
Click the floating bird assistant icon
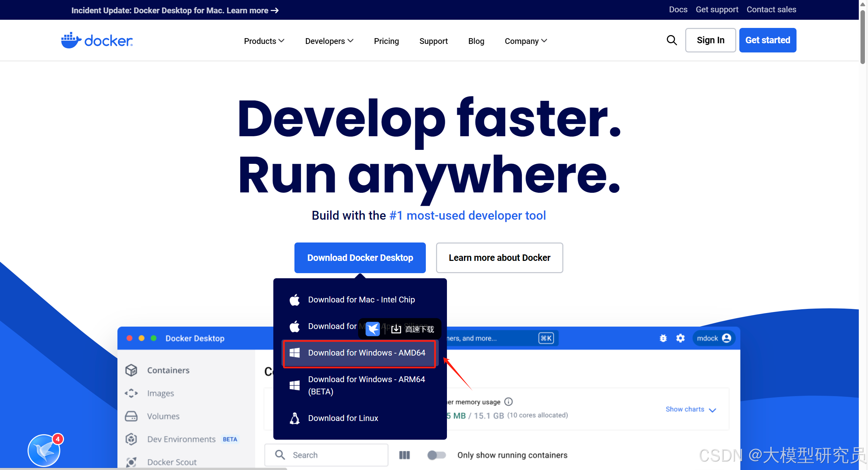pyautogui.click(x=44, y=450)
